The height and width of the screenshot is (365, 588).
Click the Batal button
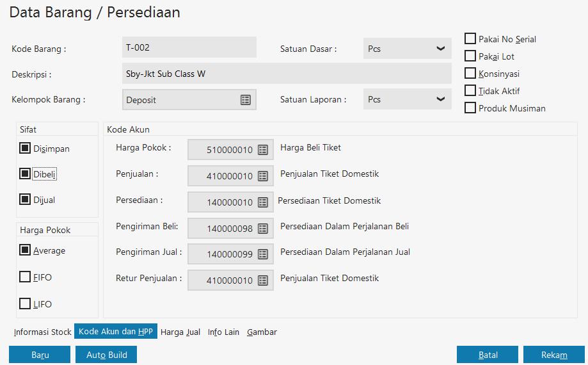pos(488,355)
